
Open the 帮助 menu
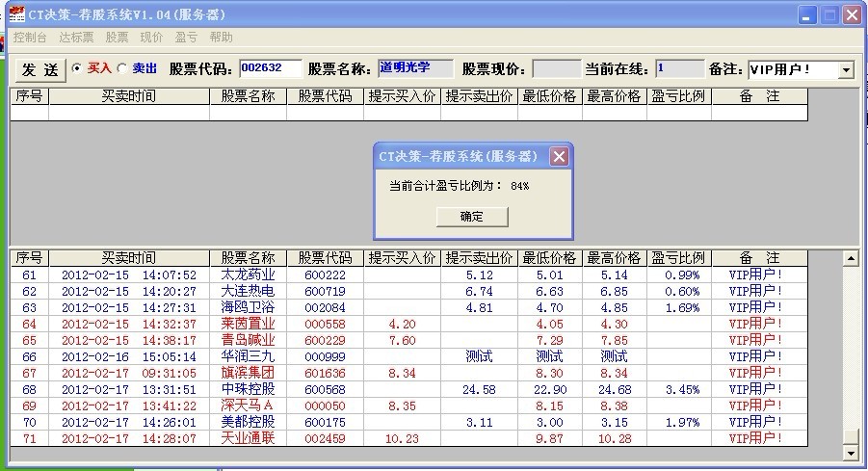coord(221,37)
